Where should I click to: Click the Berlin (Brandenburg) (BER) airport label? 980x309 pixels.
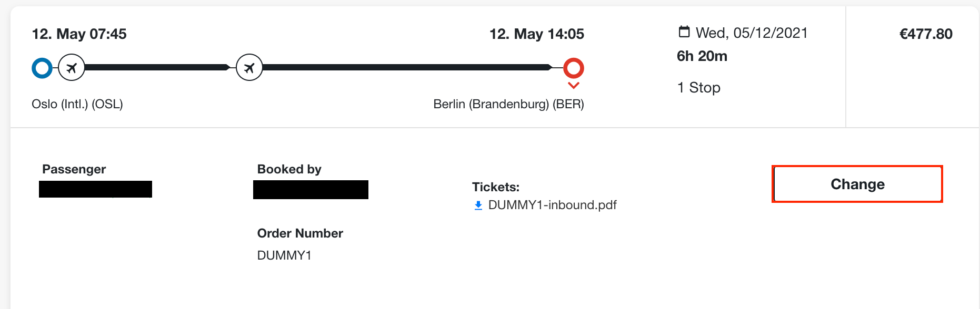(x=508, y=104)
